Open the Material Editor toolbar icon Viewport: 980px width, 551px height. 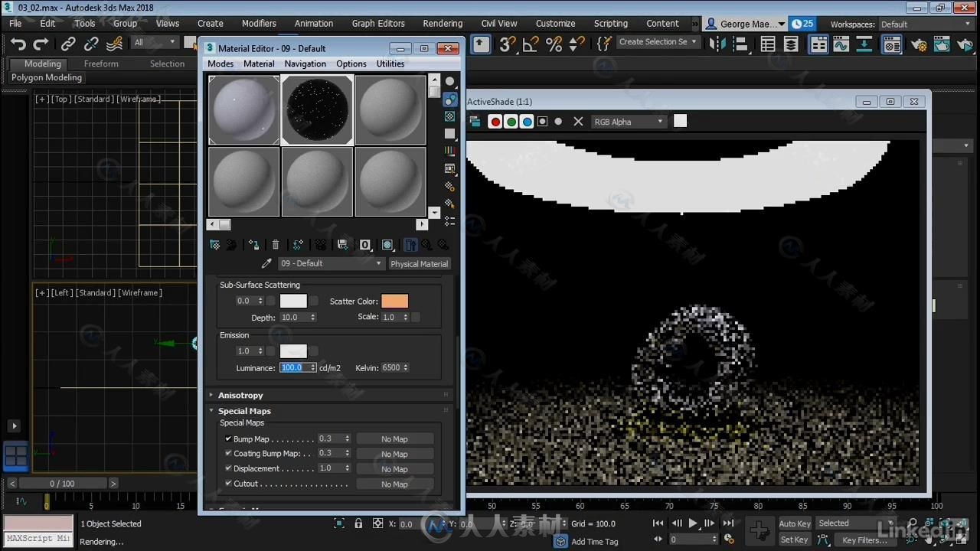coord(892,44)
